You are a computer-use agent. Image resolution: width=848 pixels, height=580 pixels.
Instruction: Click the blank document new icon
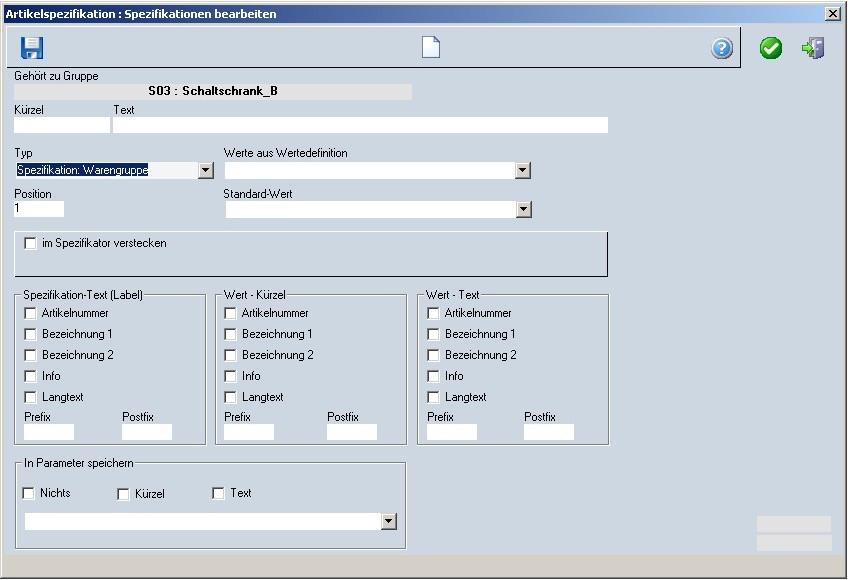(x=430, y=48)
